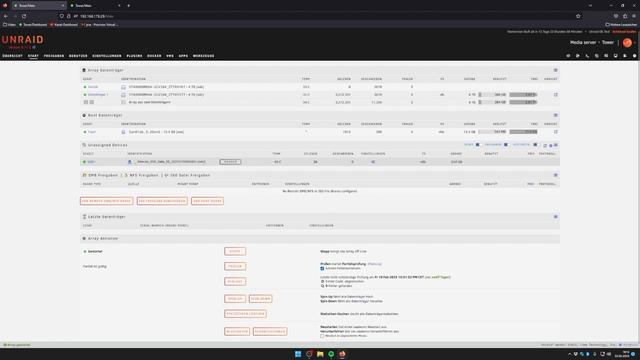The height and width of the screenshot is (360, 640).
Task: Click the STOPP array button
Action: pyautogui.click(x=235, y=251)
